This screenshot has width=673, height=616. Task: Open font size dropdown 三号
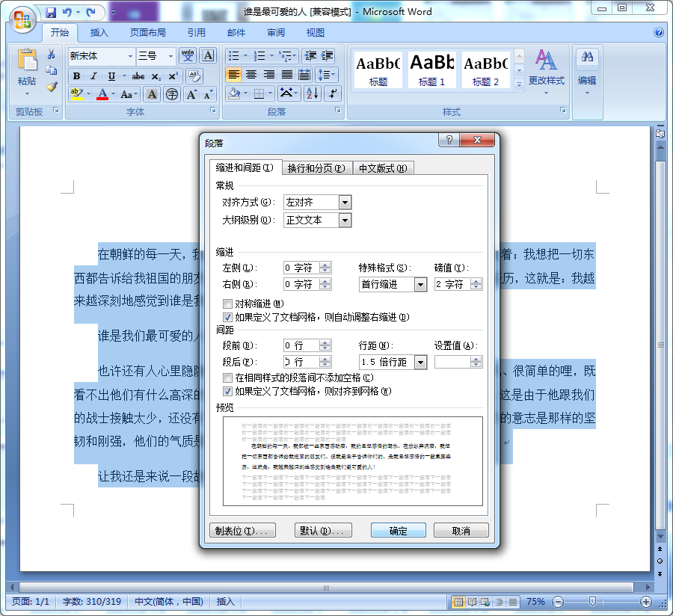pos(170,56)
